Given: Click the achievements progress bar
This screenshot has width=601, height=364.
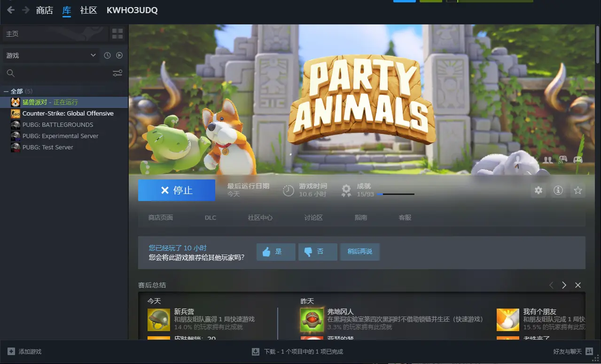Looking at the screenshot, I should [395, 194].
